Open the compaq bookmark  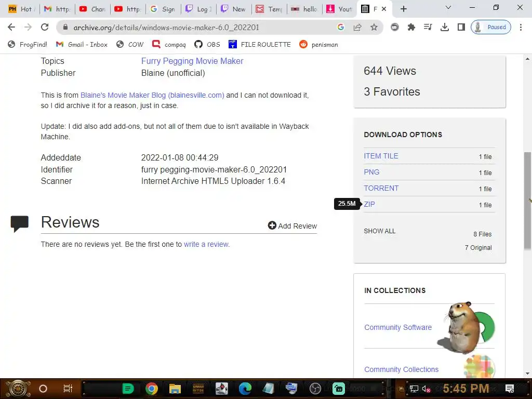tap(169, 45)
